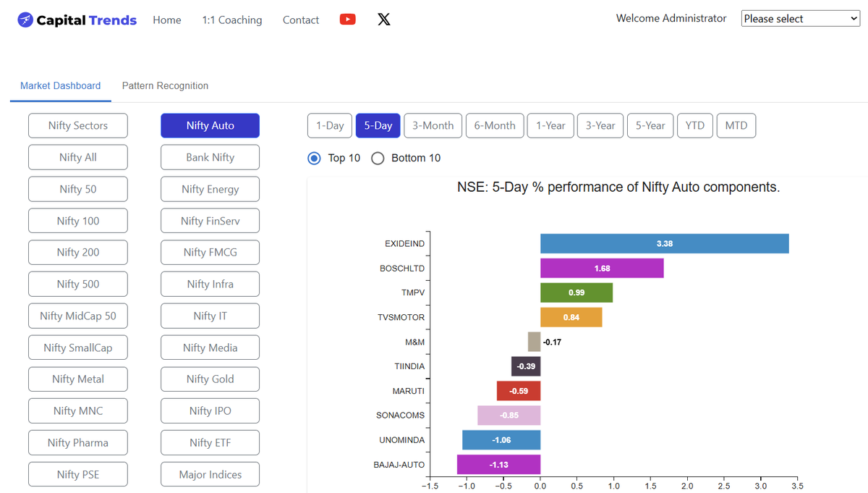
Task: Click the 'Welcome Administrator' text
Action: point(671,18)
